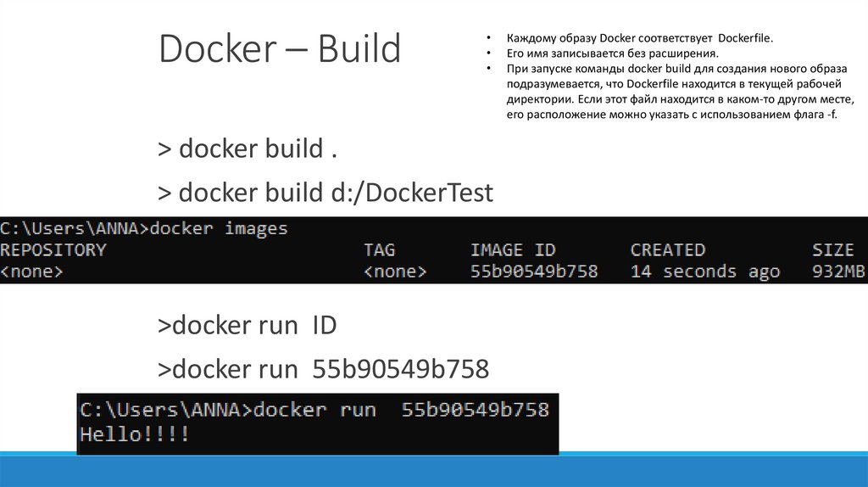Click the ">docker run ID" text
Screen dimensions: 868x487
click(247, 325)
